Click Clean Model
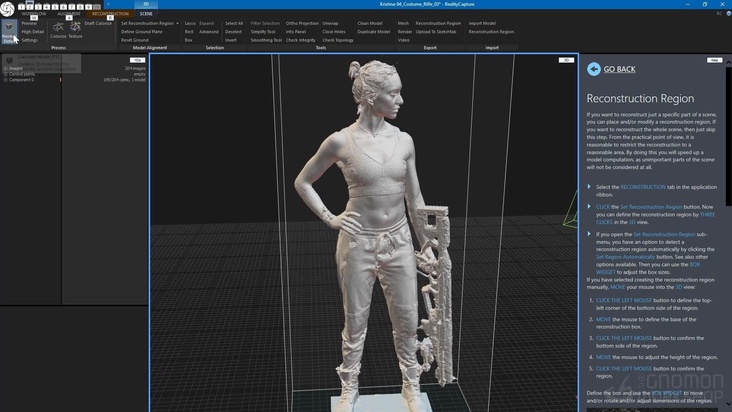Screen dimensions: 732x412 click(x=370, y=23)
